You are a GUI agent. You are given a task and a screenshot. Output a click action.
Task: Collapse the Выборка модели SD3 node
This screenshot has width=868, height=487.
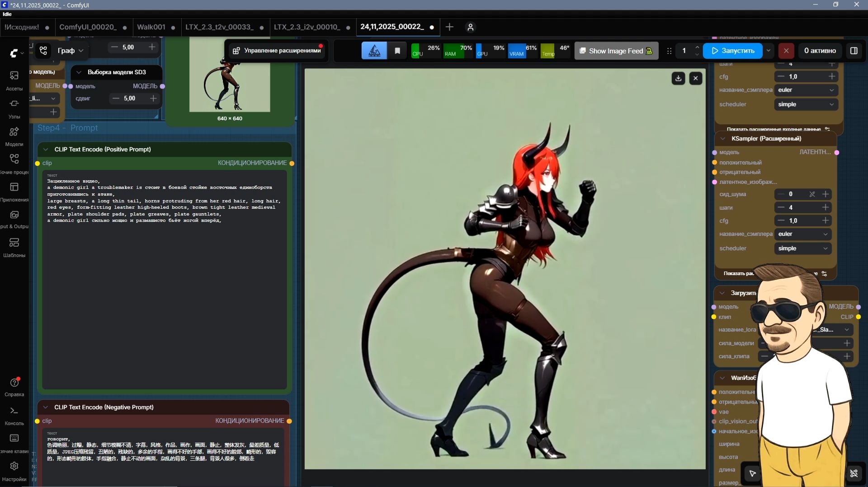coord(79,72)
